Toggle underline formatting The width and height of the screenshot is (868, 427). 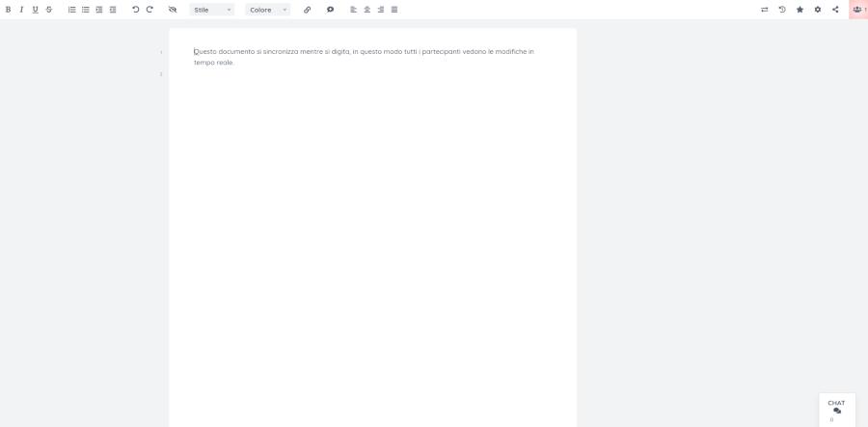(x=36, y=10)
